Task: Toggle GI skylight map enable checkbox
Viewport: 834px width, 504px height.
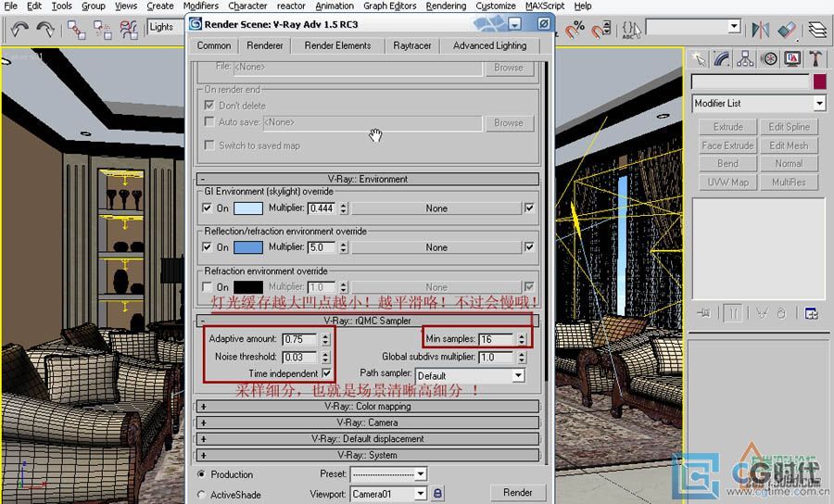Action: 529,208
